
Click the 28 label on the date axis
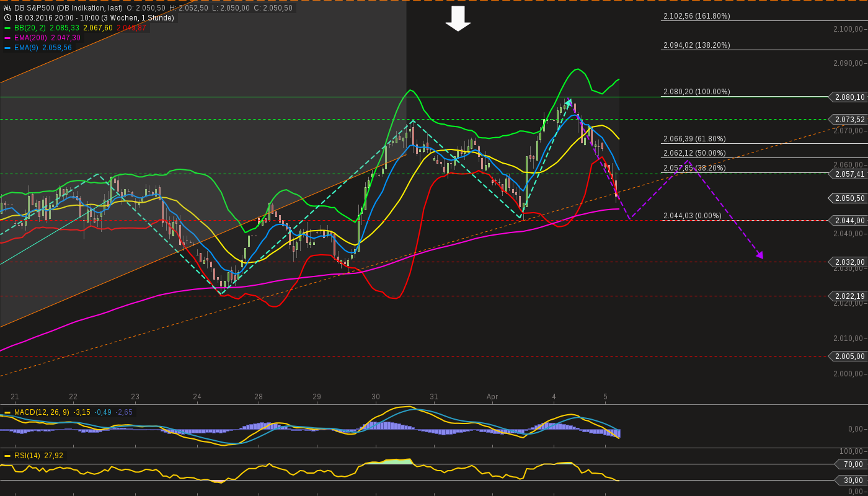(x=259, y=397)
